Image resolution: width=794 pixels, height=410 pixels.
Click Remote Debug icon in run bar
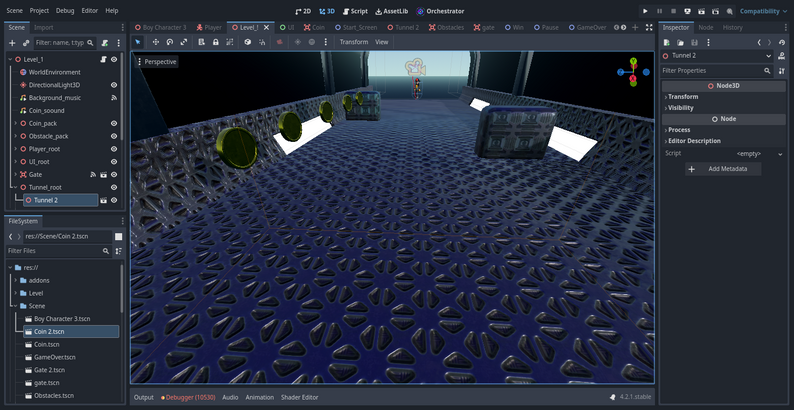(688, 11)
